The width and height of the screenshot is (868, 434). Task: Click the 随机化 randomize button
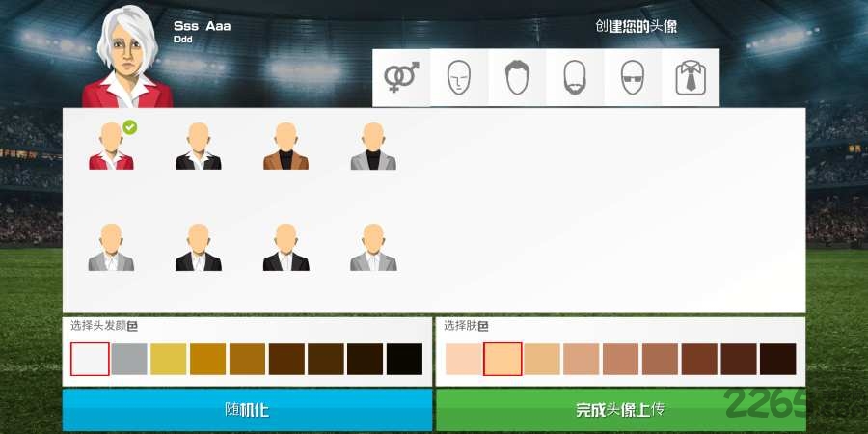click(248, 410)
